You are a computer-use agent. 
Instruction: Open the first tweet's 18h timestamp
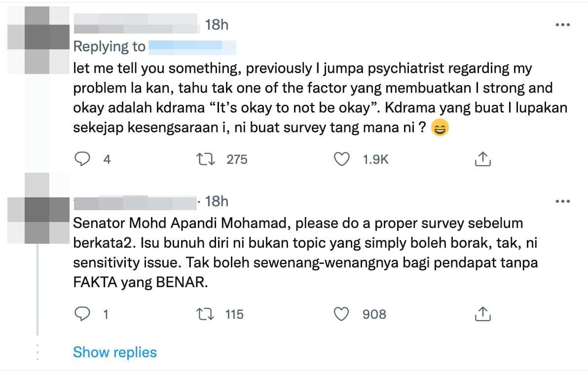(217, 25)
